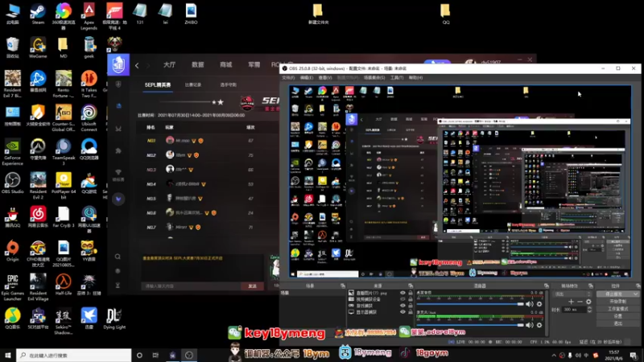Click the exit button in OBS controls
644x362 pixels.
click(x=617, y=323)
